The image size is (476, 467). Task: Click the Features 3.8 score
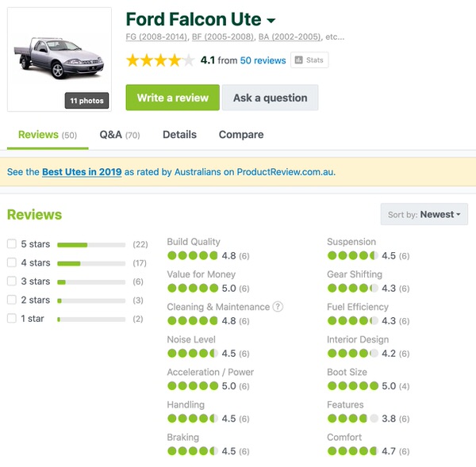pyautogui.click(x=389, y=419)
